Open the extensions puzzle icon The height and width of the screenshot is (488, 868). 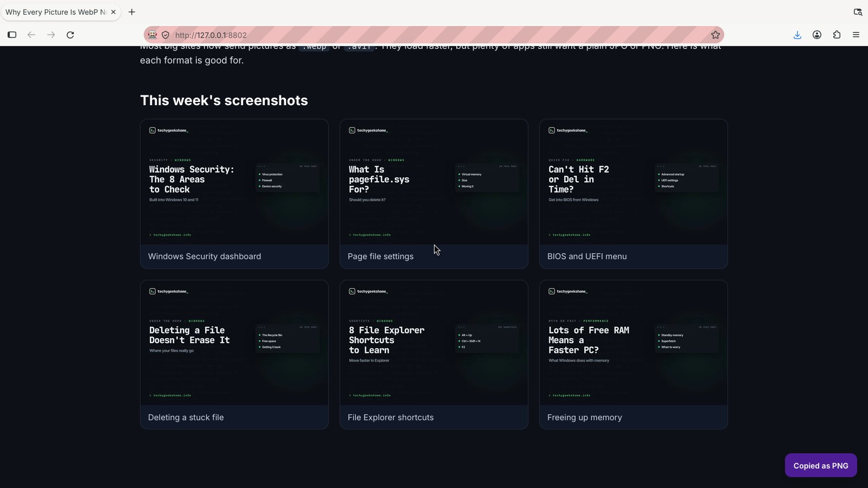pyautogui.click(x=837, y=35)
